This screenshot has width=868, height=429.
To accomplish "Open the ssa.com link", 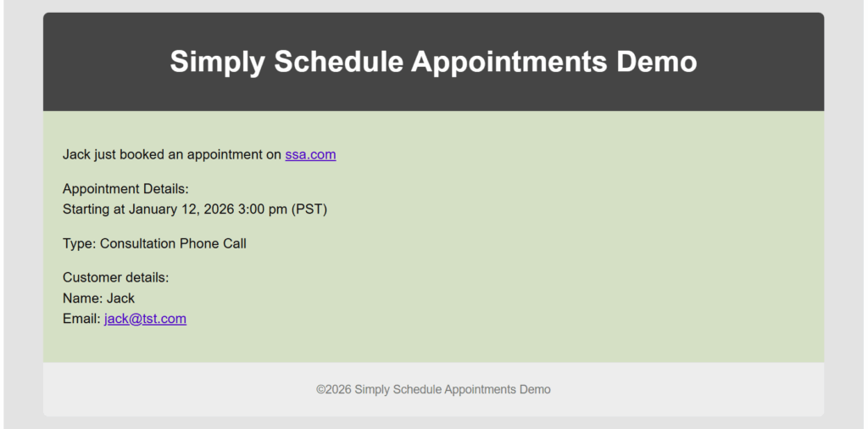I will click(x=310, y=154).
